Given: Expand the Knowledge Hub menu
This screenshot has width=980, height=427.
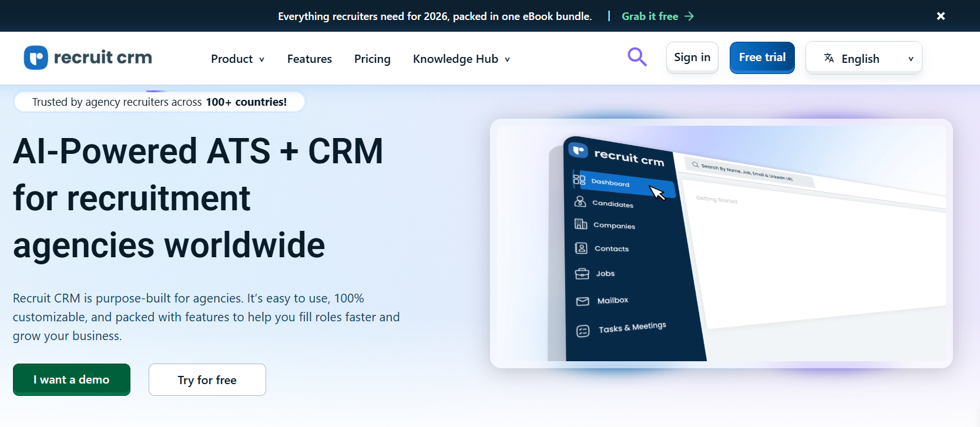Looking at the screenshot, I should pos(461,59).
